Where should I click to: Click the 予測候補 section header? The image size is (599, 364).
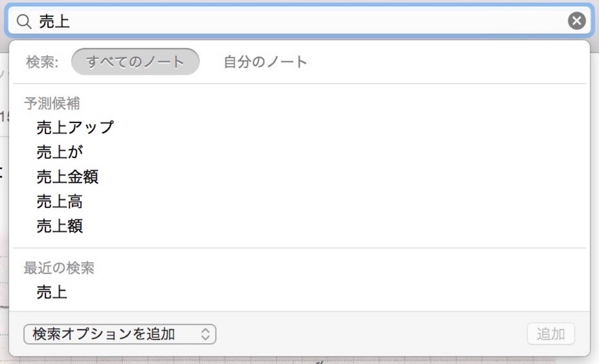pos(52,103)
